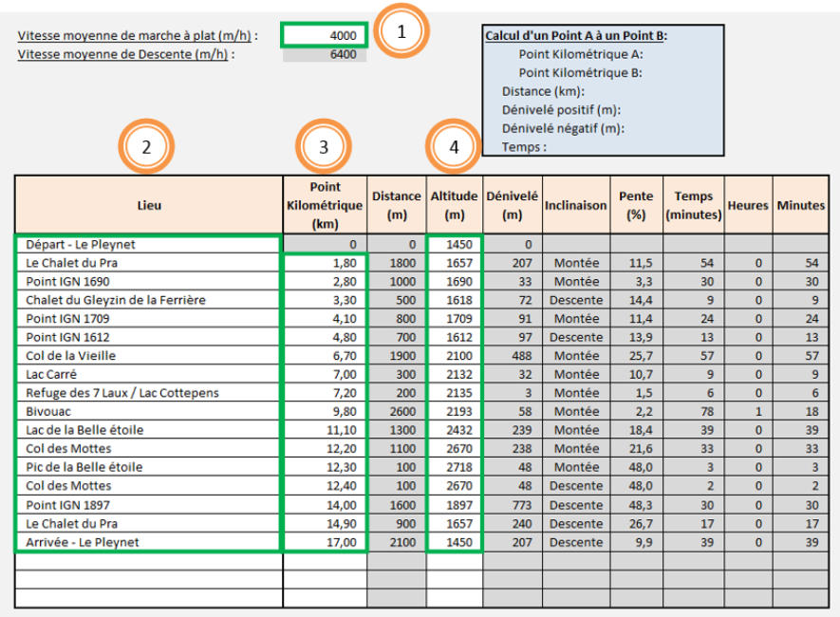Screen dimensions: 840x617
Task: Click the 'Dénivelé négatif (m):' line
Action: point(563,128)
